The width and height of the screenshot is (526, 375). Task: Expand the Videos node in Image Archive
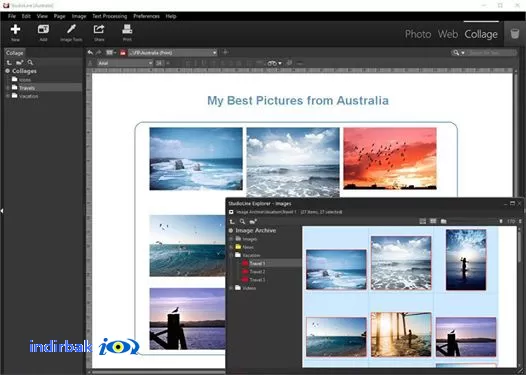231,288
